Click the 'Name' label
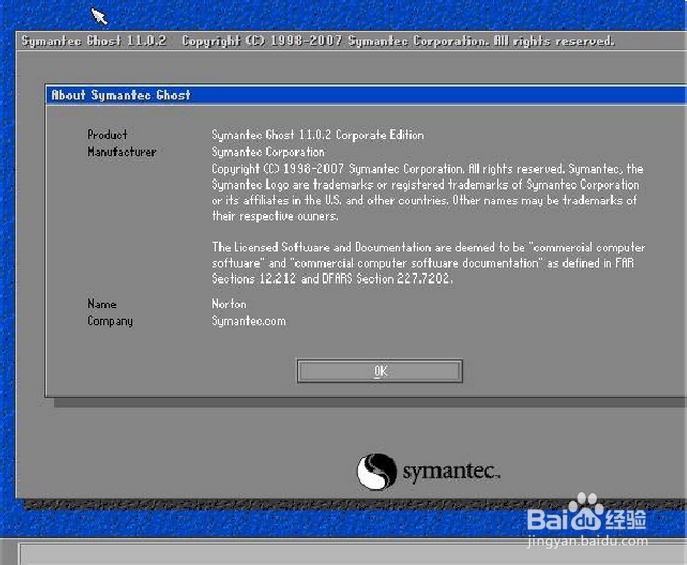687x565 pixels. click(102, 304)
